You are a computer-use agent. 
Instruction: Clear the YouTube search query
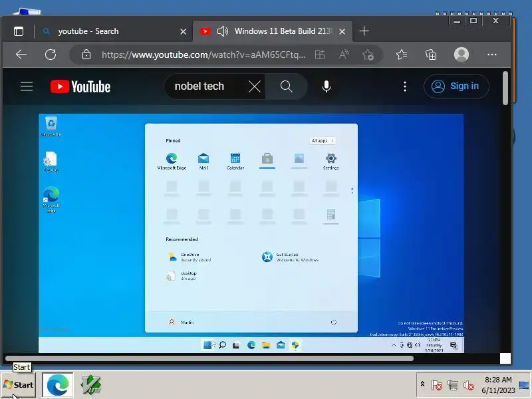click(255, 86)
